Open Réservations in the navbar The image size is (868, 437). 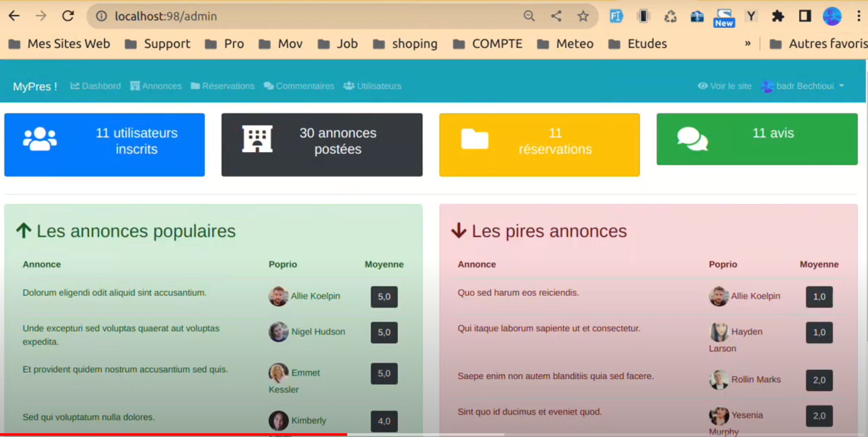(223, 86)
